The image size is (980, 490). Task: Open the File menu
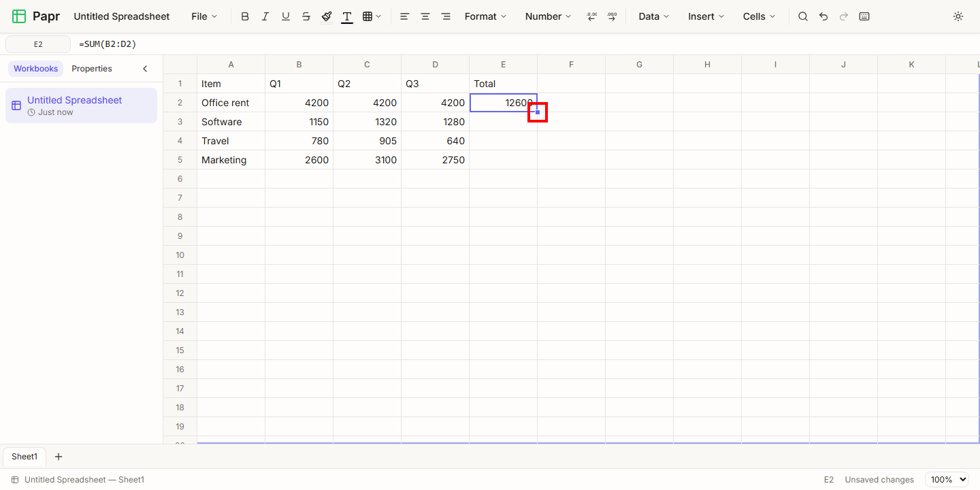204,16
